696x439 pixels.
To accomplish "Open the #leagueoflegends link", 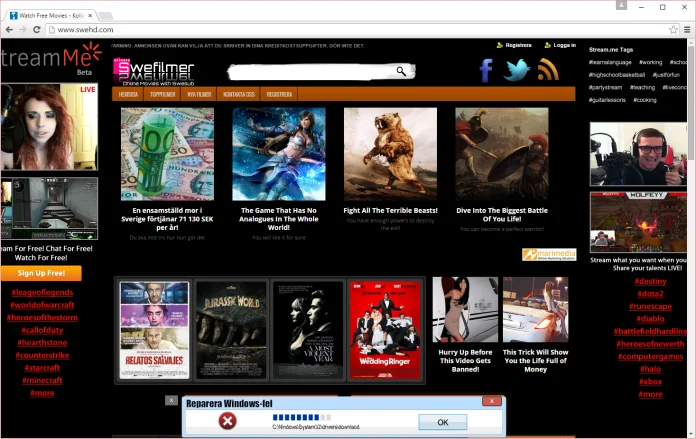I will [42, 293].
